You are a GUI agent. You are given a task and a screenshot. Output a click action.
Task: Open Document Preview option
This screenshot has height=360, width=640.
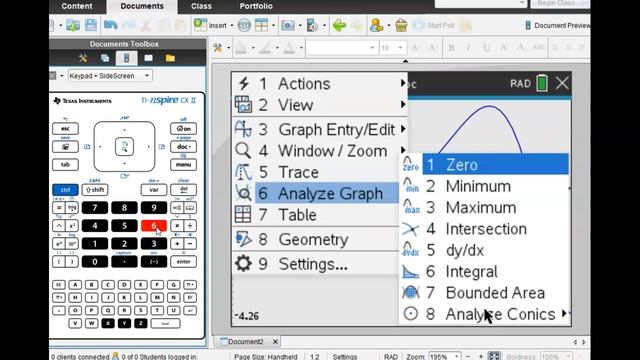click(558, 25)
